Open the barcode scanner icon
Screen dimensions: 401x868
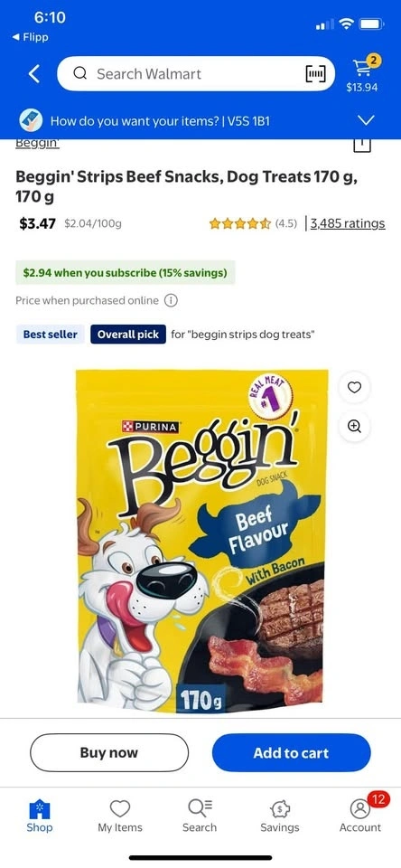click(316, 73)
